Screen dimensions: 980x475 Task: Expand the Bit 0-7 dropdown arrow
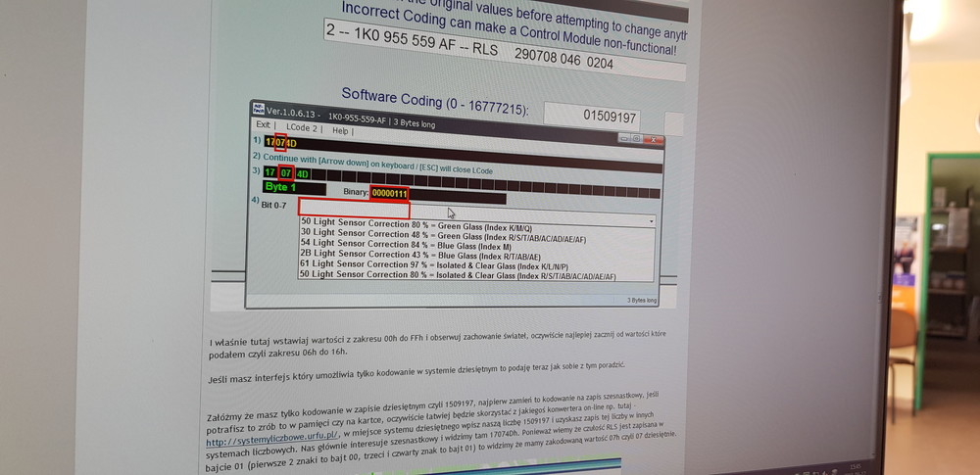pos(650,222)
